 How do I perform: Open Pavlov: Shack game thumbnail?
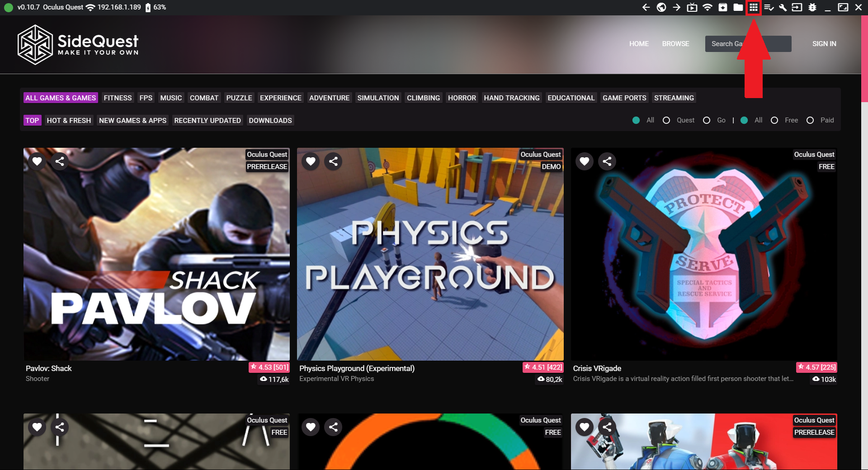pyautogui.click(x=156, y=254)
